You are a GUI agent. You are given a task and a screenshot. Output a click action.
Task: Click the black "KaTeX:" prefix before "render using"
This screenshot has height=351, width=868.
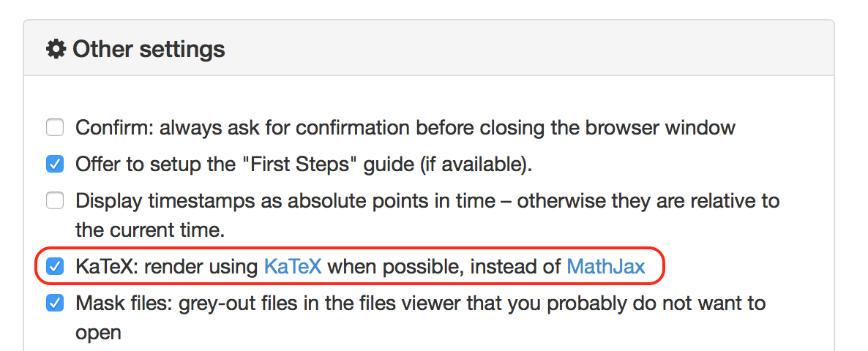coord(107,266)
